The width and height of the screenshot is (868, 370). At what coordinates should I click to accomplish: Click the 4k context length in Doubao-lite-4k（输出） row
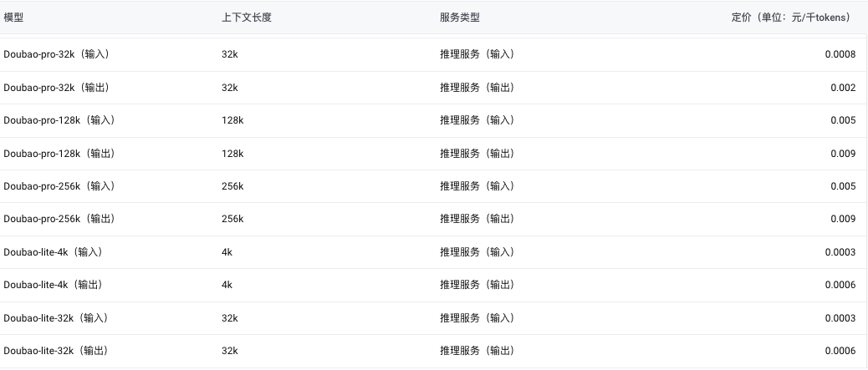(x=227, y=284)
